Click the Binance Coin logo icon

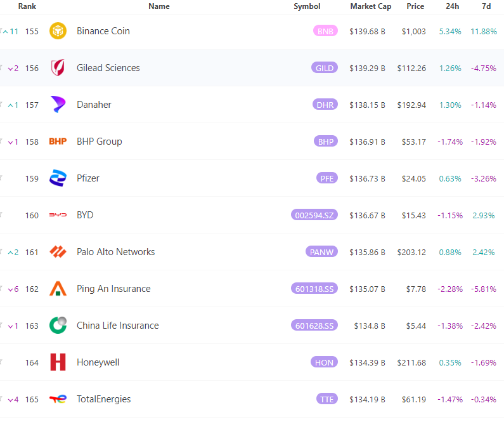[58, 31]
